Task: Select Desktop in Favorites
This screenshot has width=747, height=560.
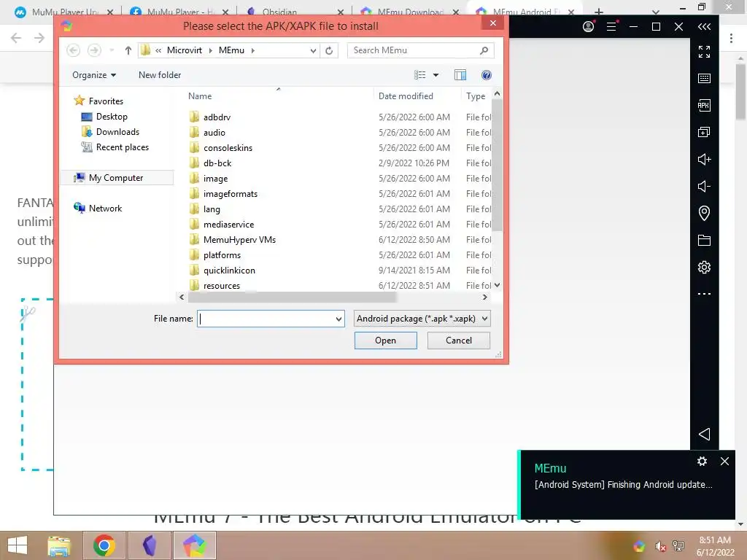Action: (x=112, y=117)
